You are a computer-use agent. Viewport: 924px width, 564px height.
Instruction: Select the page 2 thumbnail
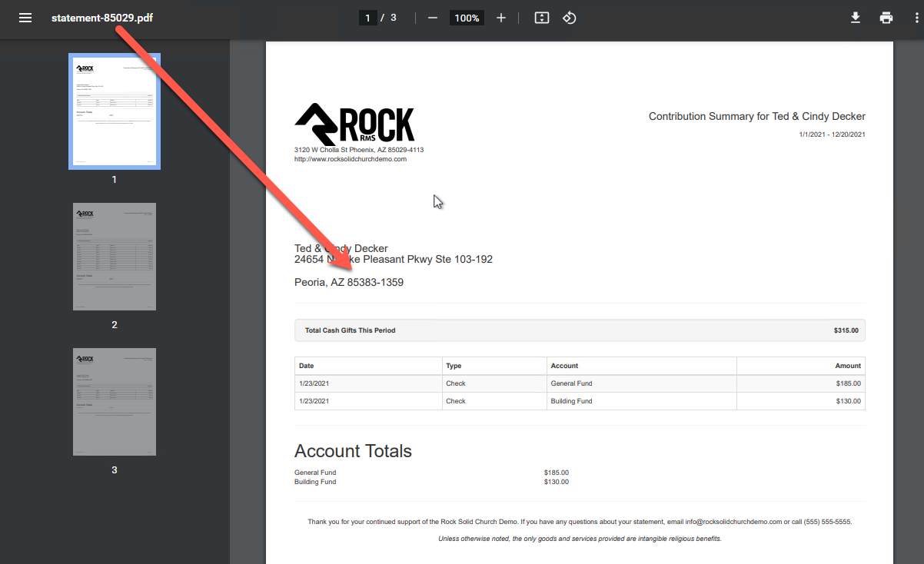(x=114, y=256)
